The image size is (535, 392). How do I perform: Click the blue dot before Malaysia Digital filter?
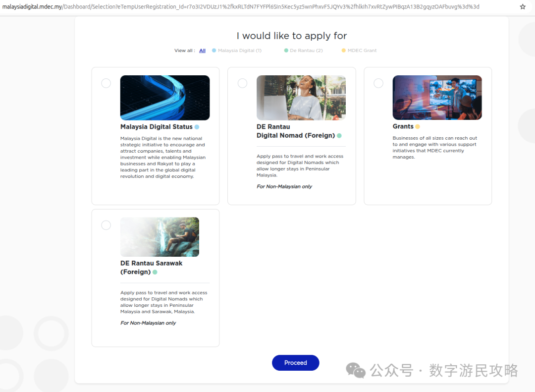(x=214, y=51)
